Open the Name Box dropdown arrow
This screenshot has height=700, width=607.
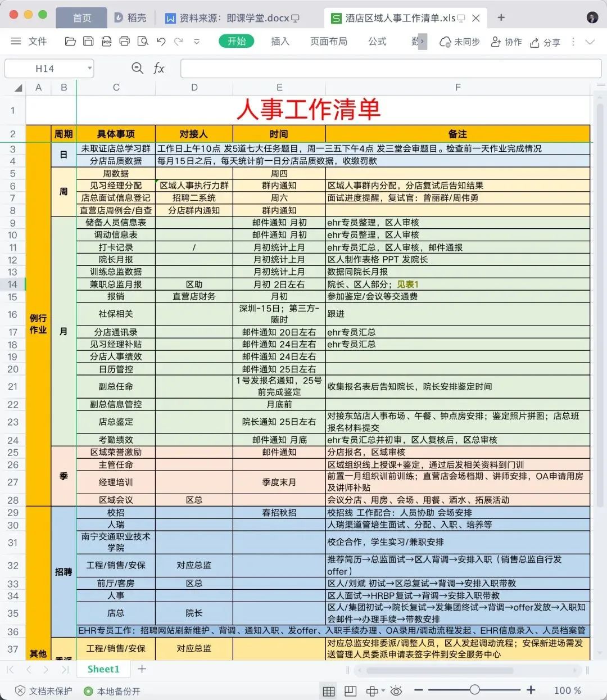[x=89, y=68]
